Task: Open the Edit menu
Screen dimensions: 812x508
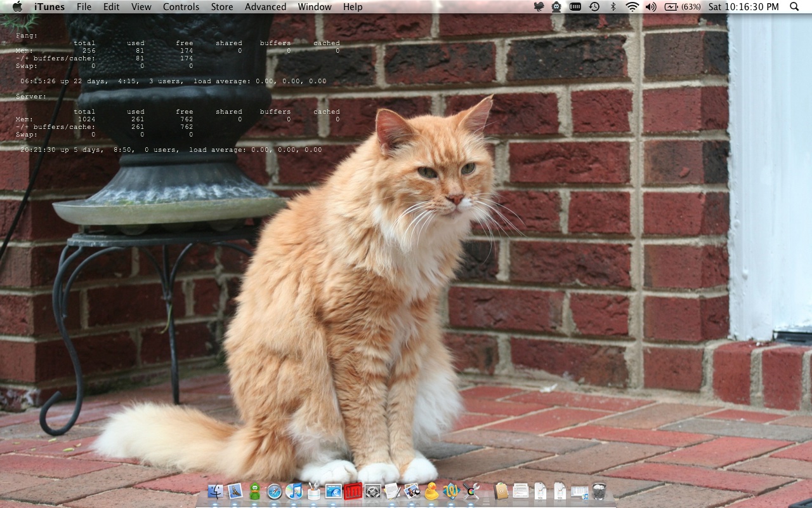Action: point(112,6)
